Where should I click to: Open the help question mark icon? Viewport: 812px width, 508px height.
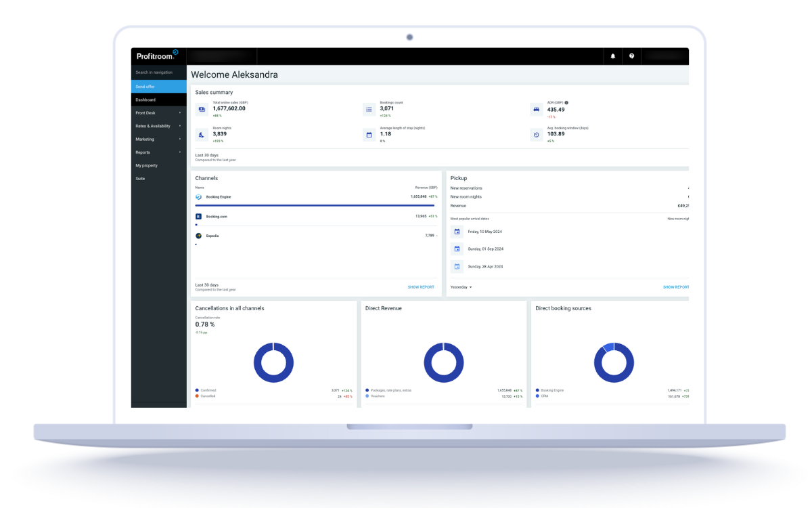(631, 56)
